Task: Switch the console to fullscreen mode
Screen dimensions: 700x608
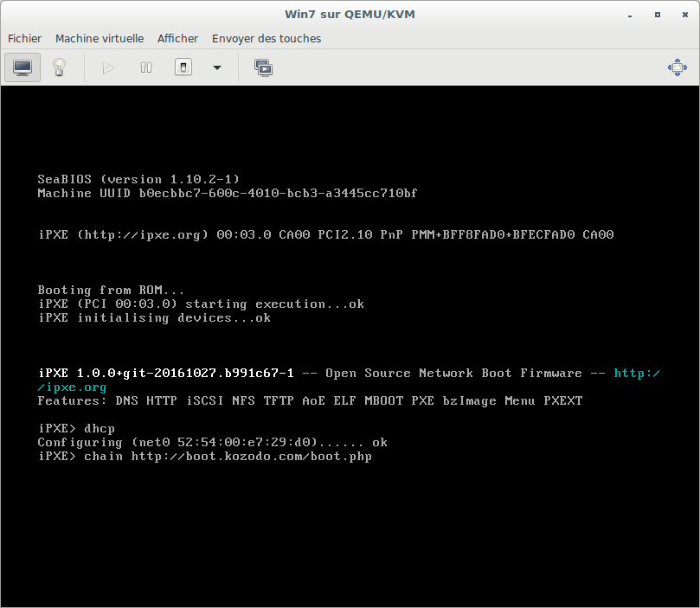Action: (x=677, y=67)
